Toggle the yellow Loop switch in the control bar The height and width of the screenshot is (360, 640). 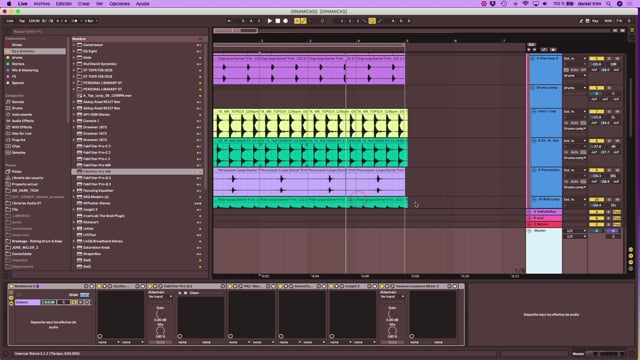click(372, 21)
